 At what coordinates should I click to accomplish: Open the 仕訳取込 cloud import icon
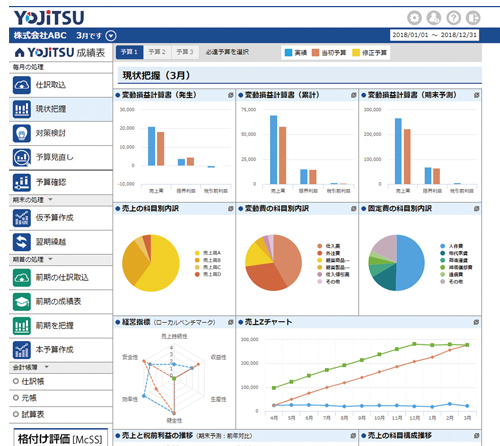click(22, 85)
